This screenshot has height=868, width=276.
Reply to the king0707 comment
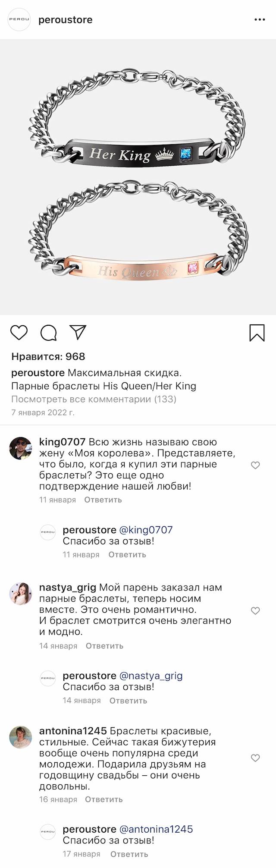tap(103, 500)
